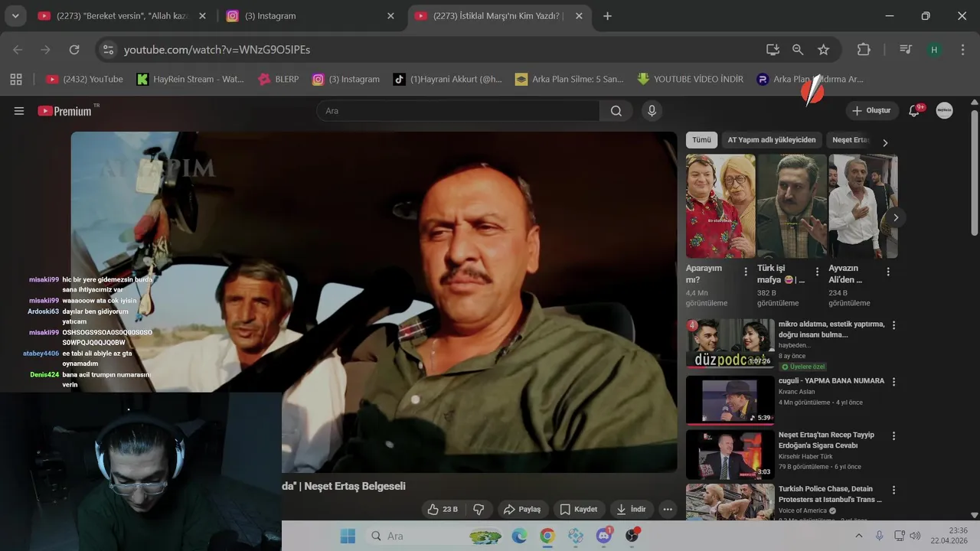Open more actions ellipsis under the video
The image size is (980, 551).
click(x=668, y=509)
